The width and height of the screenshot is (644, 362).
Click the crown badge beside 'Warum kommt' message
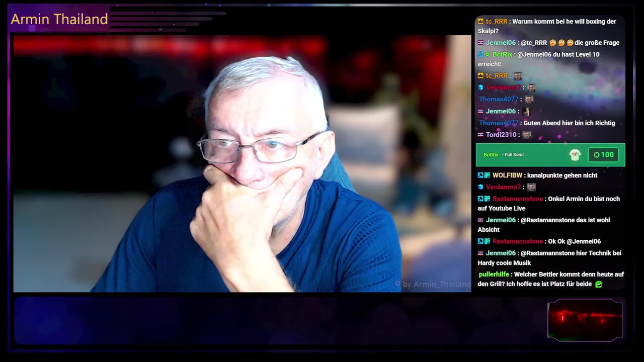point(480,22)
